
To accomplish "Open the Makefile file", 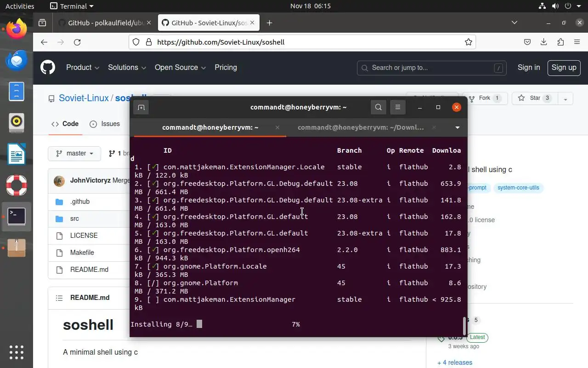I will [x=82, y=253].
